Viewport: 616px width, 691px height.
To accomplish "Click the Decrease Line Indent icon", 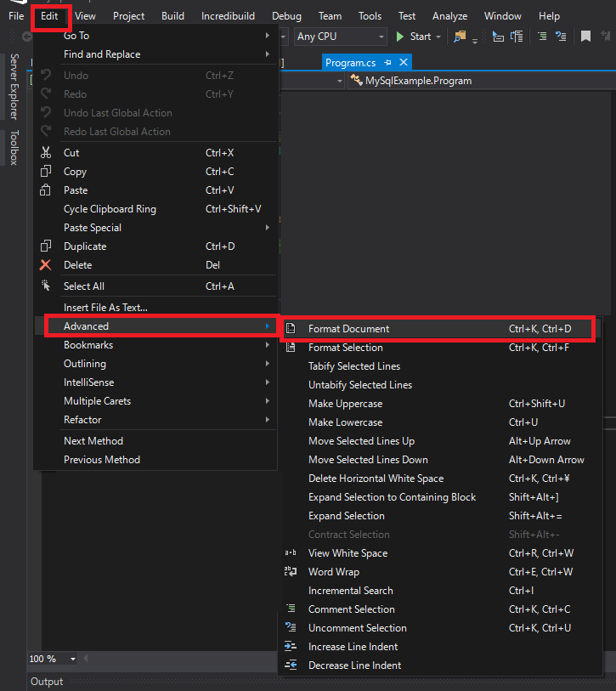I will pos(291,665).
